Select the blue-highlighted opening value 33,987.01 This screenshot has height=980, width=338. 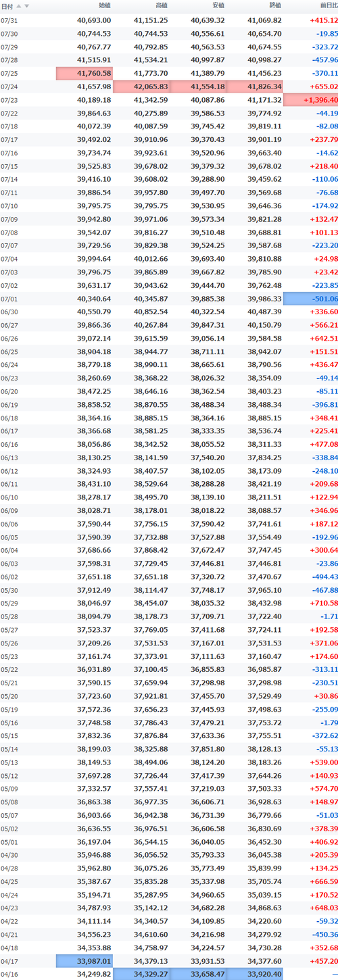click(84, 960)
